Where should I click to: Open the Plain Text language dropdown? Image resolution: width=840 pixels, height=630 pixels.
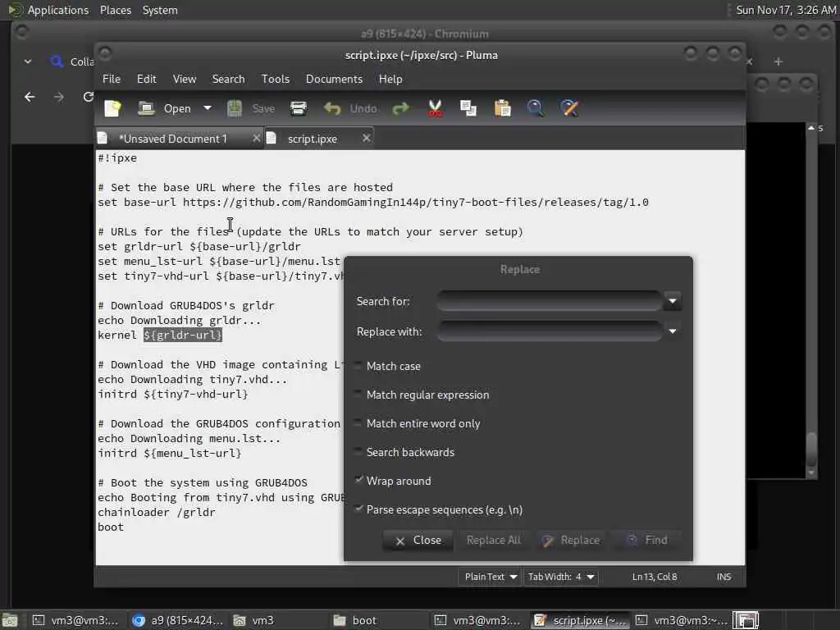coord(491,577)
